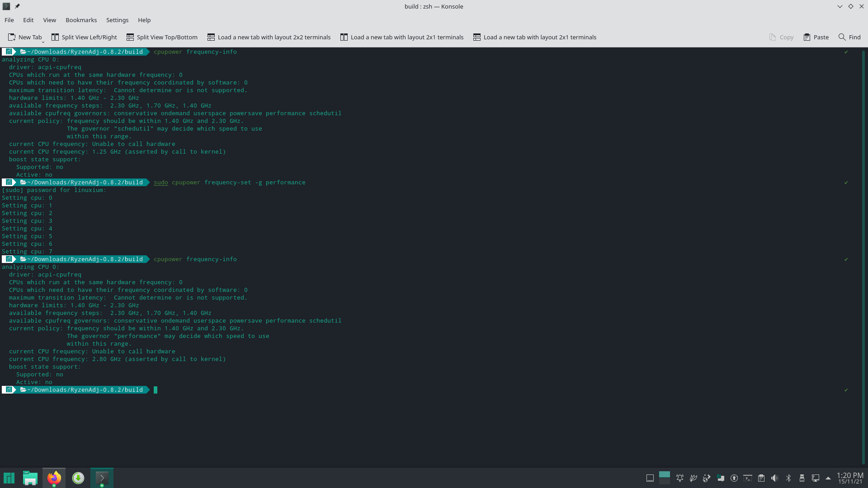The height and width of the screenshot is (488, 868).
Task: Open the Bookmarks menu
Action: [81, 20]
